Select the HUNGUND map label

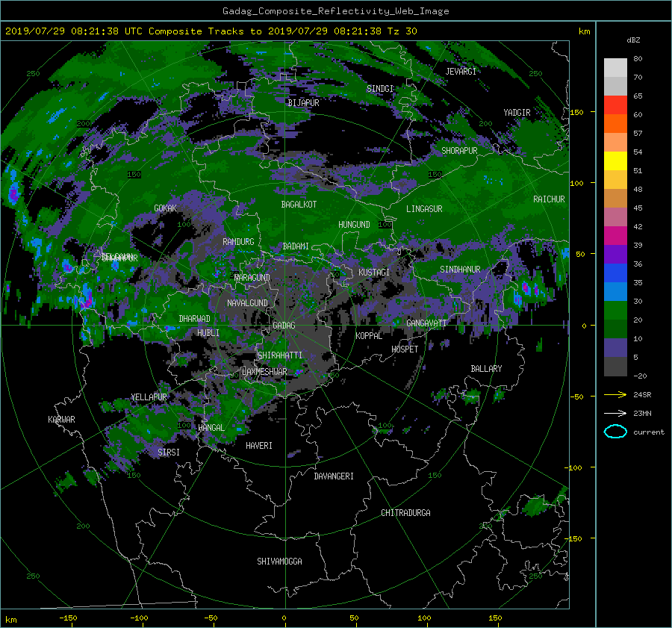[x=354, y=225]
